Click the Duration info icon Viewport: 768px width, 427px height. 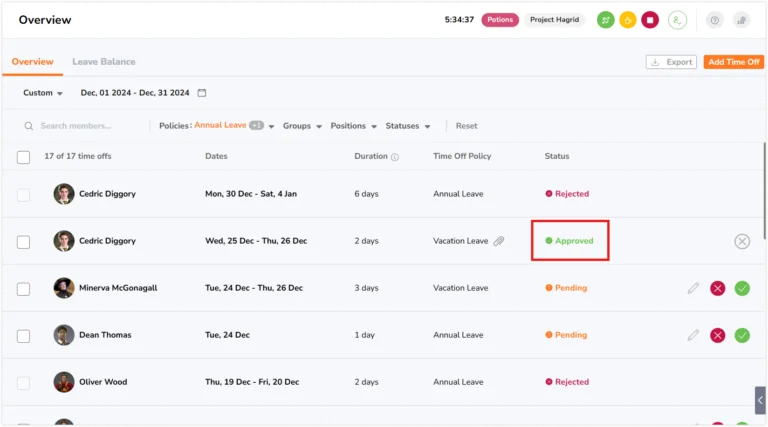pyautogui.click(x=395, y=157)
